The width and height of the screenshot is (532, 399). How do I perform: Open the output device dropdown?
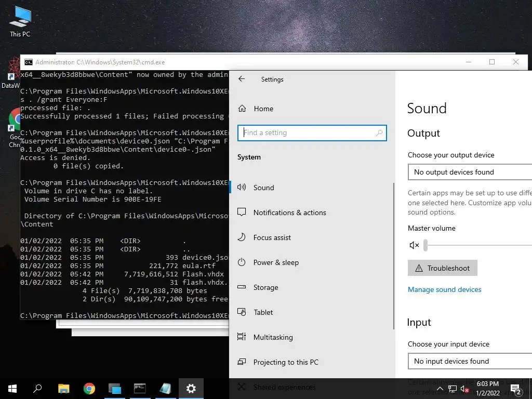coord(470,172)
